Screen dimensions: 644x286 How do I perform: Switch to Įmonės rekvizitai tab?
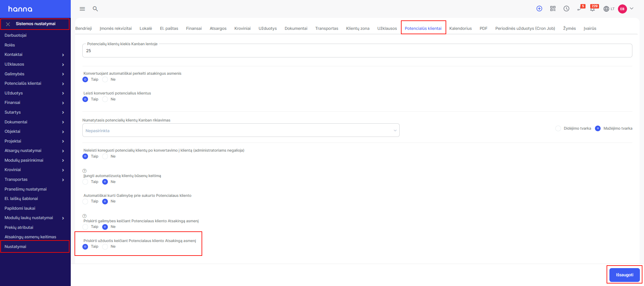point(116,28)
